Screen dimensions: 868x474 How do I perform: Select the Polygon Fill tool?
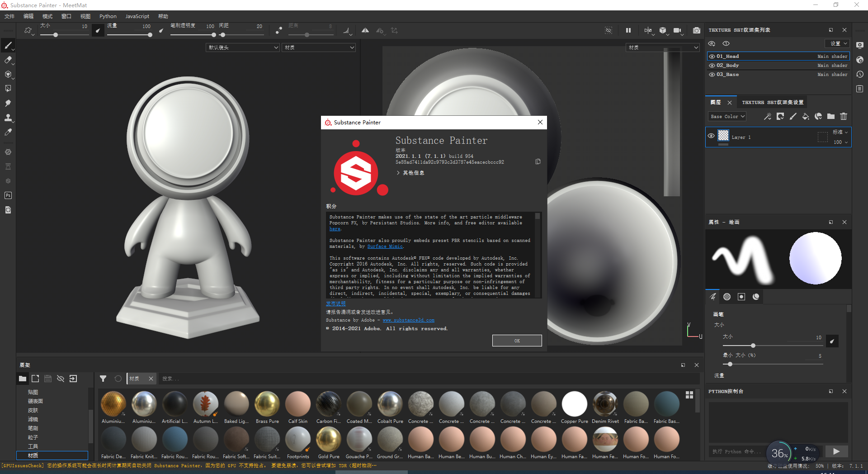click(x=8, y=89)
